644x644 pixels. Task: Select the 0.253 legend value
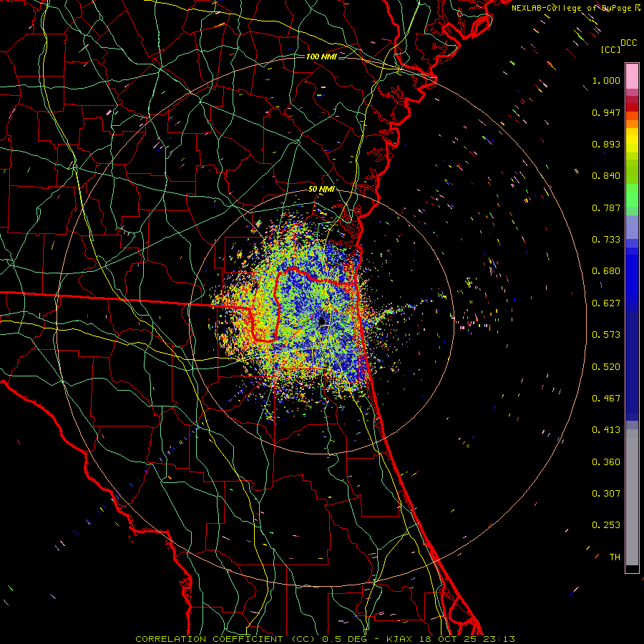(x=606, y=525)
